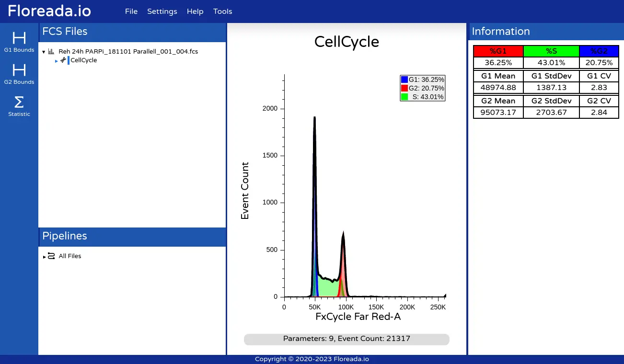This screenshot has height=364, width=624.
Task: Click the green S legend swatch
Action: (404, 97)
